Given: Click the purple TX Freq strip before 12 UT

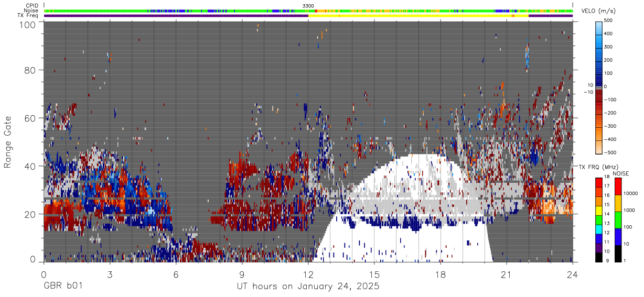Looking at the screenshot, I should [x=176, y=16].
